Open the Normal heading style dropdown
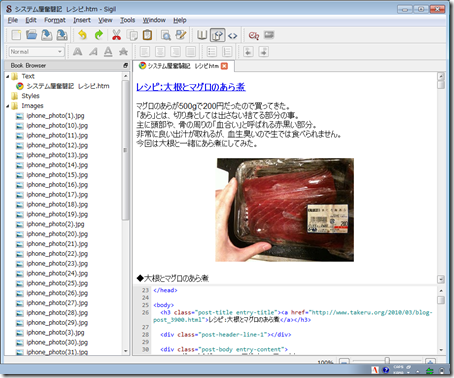 pos(36,52)
